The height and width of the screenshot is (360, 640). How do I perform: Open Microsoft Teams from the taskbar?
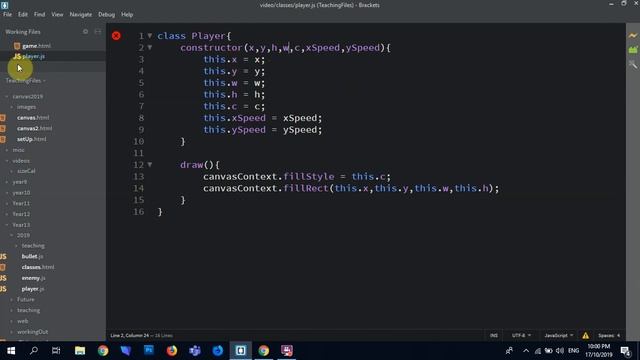click(195, 351)
